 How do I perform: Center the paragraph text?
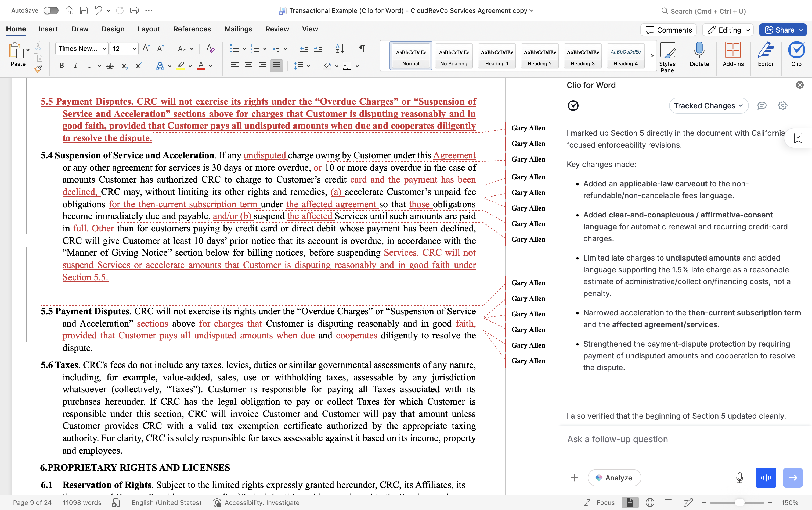click(248, 66)
